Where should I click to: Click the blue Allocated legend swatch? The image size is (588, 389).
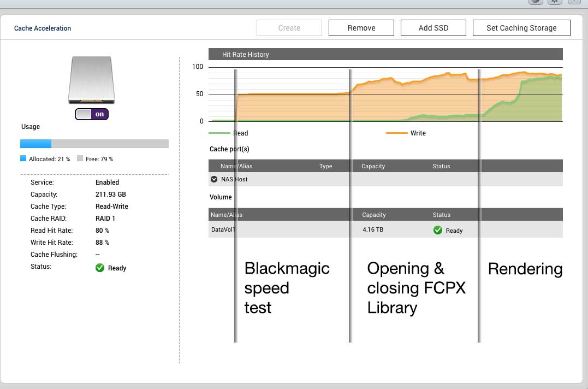(23, 158)
